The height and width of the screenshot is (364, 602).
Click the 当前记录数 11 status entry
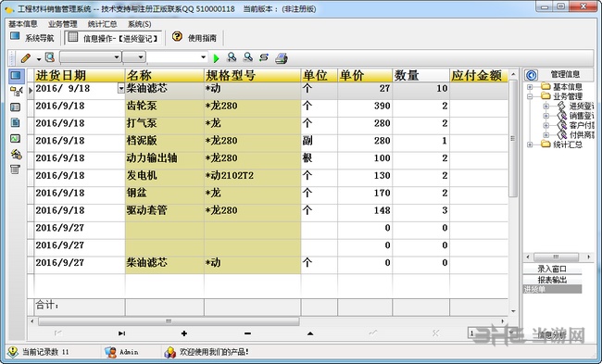point(45,352)
